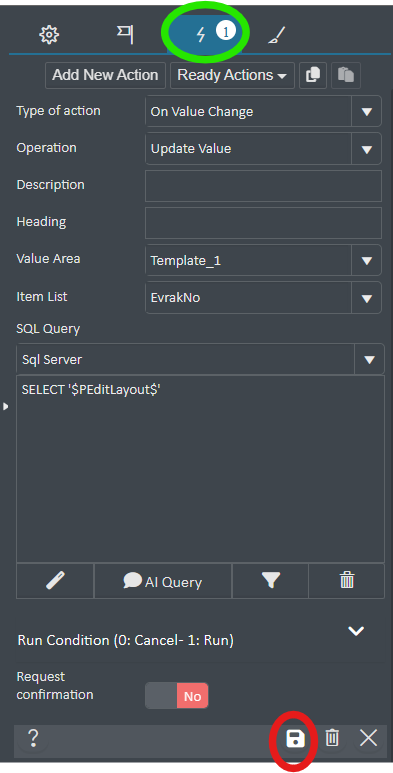Click the paste action icon
Screen dimensions: 393x773
[x=346, y=75]
